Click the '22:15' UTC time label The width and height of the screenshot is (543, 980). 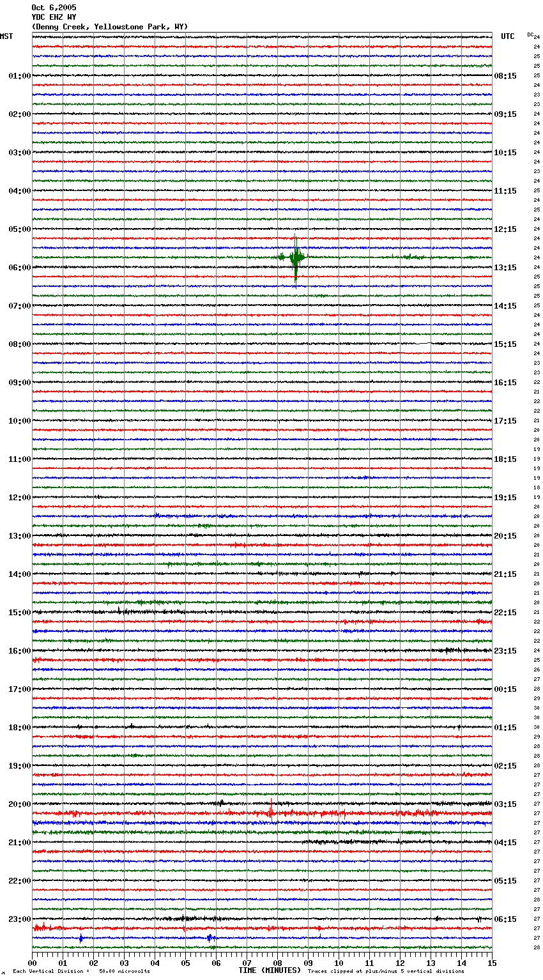pos(505,613)
